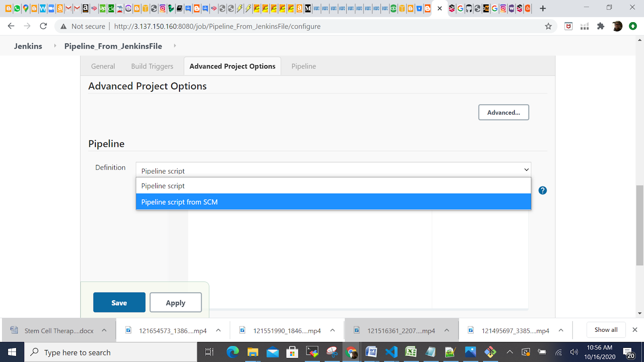644x362 pixels.
Task: Select Pipeline script from SCM option
Action: click(x=333, y=202)
